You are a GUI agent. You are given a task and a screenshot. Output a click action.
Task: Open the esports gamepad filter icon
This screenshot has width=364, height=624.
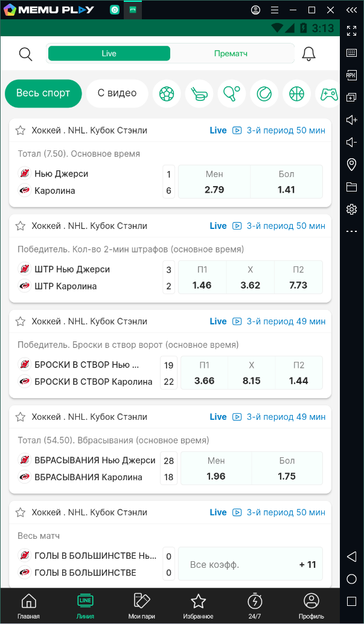tap(328, 94)
